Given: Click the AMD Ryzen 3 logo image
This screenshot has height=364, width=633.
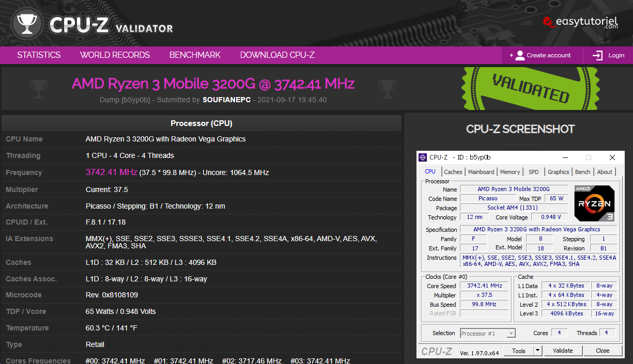Looking at the screenshot, I should pyautogui.click(x=594, y=203).
